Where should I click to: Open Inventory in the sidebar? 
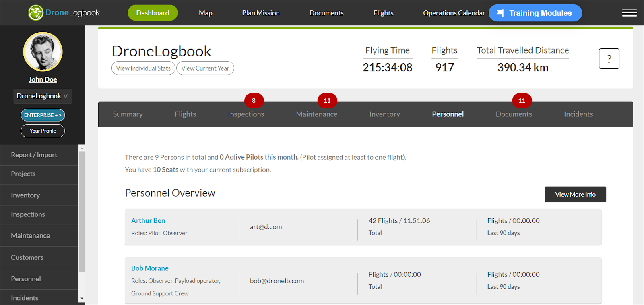click(39, 195)
